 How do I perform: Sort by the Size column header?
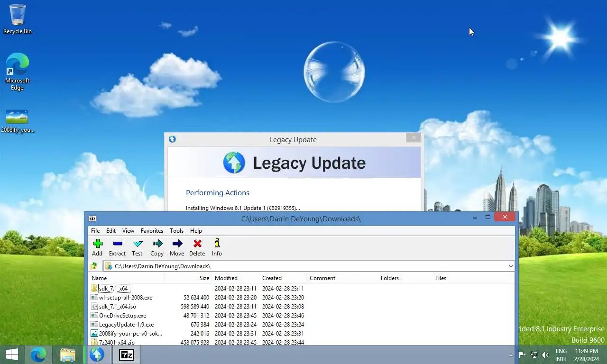[188, 278]
